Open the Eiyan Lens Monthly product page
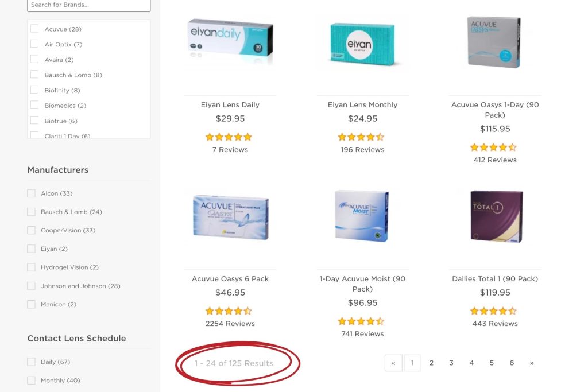Screen dimensions: 588x392 (x=362, y=104)
